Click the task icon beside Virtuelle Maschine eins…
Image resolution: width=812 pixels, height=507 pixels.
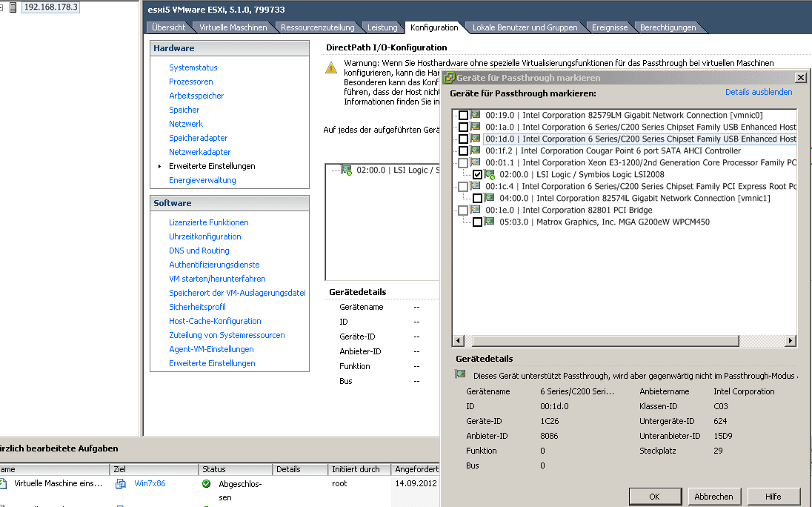pos(2,484)
